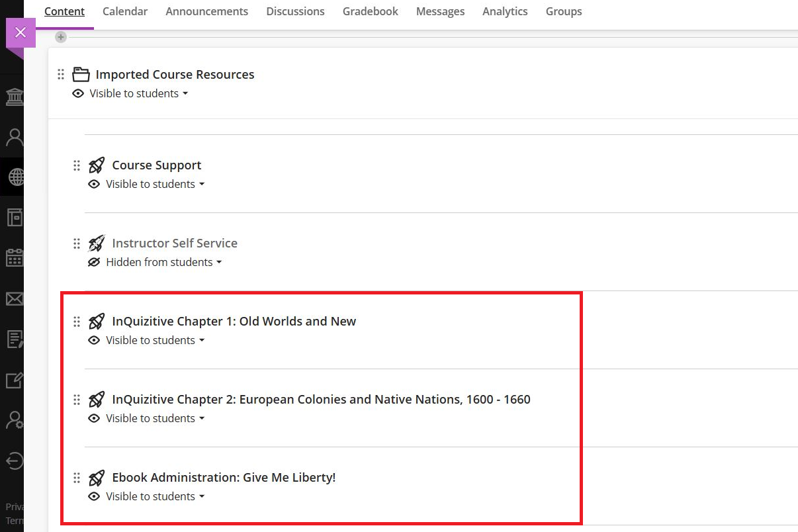Open the Tools edit icon in sidebar
The image size is (798, 532).
tap(14, 380)
